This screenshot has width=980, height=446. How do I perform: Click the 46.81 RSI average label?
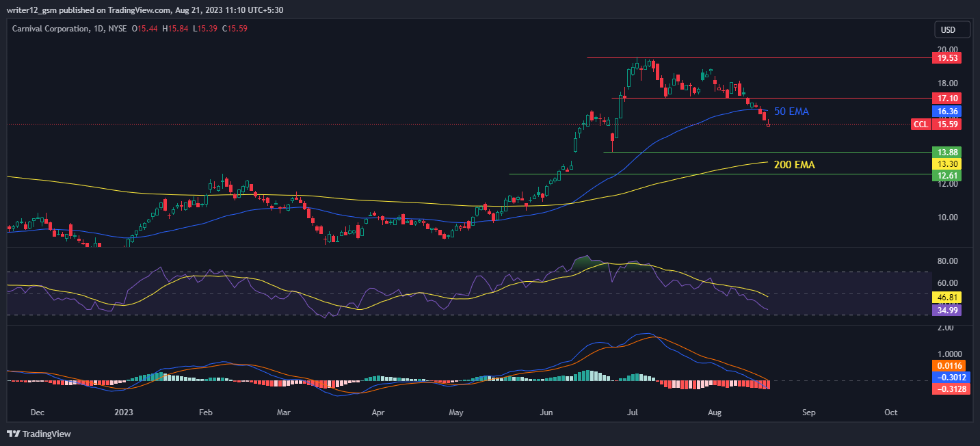tap(947, 298)
